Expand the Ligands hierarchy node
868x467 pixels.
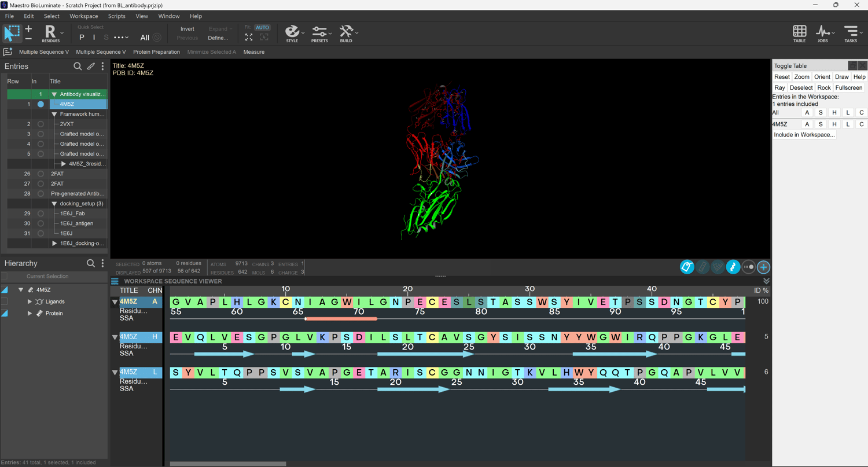click(30, 301)
